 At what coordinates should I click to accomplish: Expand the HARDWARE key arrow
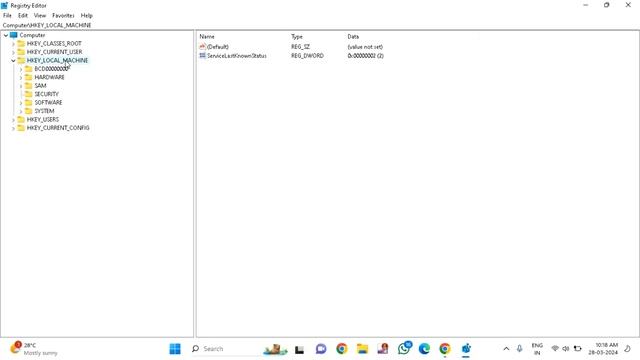21,78
